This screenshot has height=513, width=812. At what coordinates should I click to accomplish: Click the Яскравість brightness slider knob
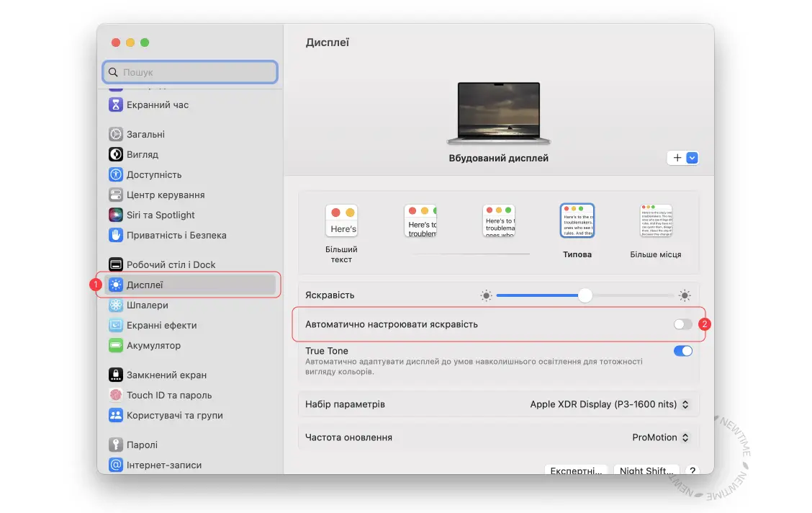click(x=585, y=295)
